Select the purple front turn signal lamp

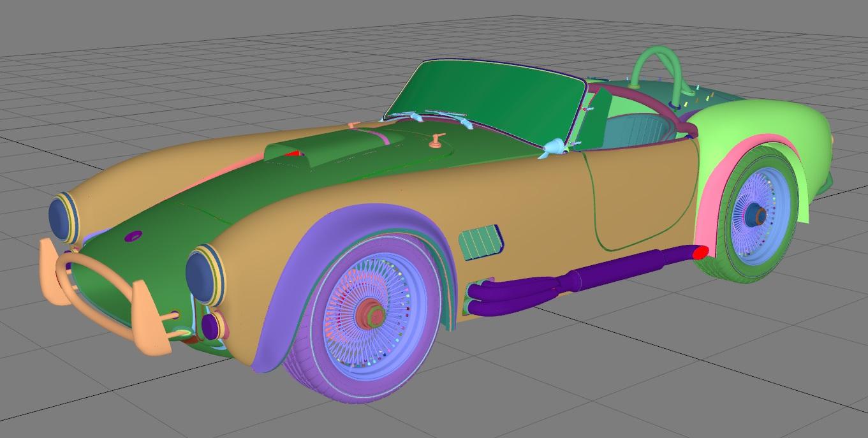click(x=211, y=326)
